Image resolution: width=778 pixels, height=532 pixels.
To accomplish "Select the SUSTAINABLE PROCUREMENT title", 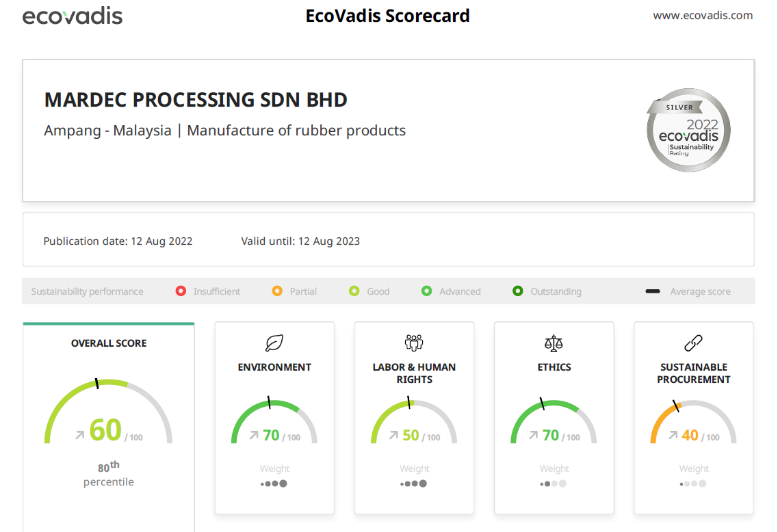I will pos(694,373).
